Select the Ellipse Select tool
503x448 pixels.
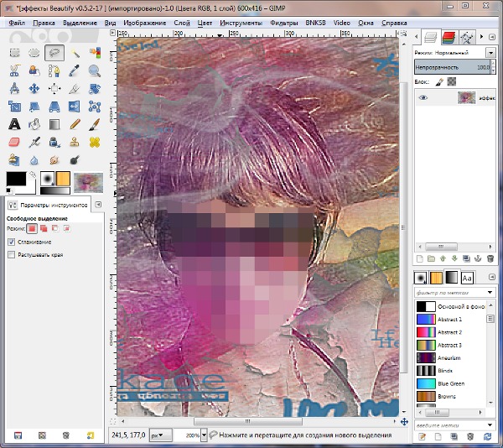pos(34,53)
